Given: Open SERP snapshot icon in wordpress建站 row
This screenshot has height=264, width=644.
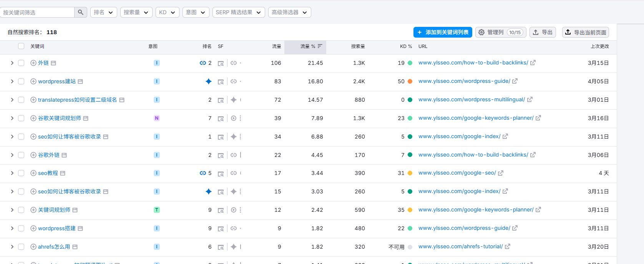Looking at the screenshot, I should tap(221, 82).
